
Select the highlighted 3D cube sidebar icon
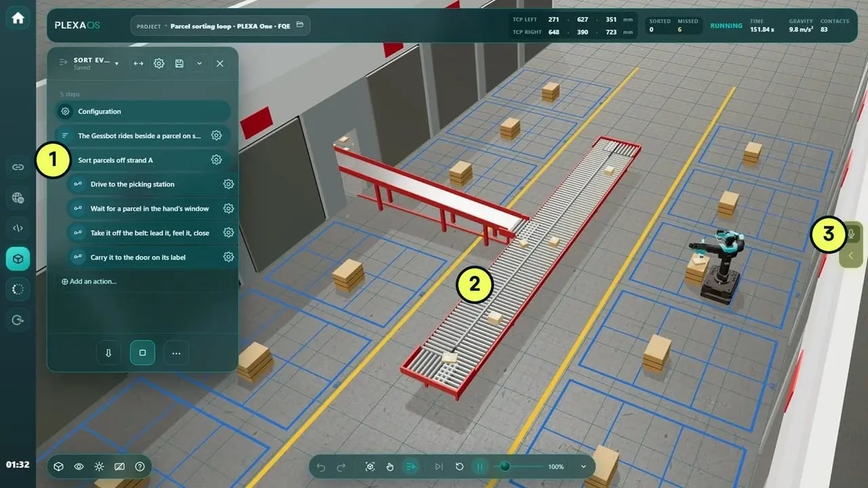[x=18, y=258]
